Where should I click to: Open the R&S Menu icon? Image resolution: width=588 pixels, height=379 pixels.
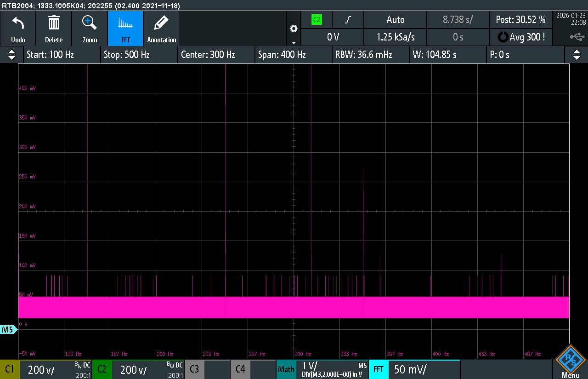click(570, 361)
